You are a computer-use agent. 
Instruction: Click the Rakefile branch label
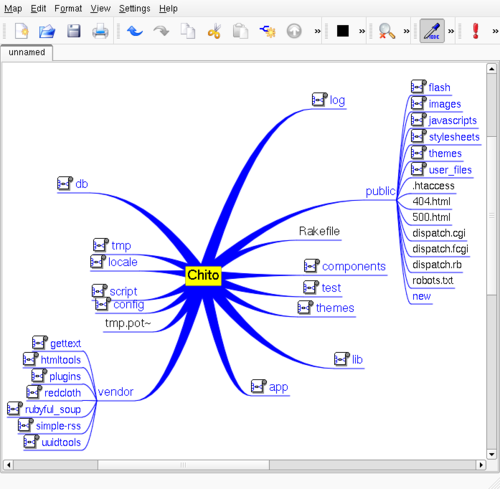pyautogui.click(x=319, y=231)
